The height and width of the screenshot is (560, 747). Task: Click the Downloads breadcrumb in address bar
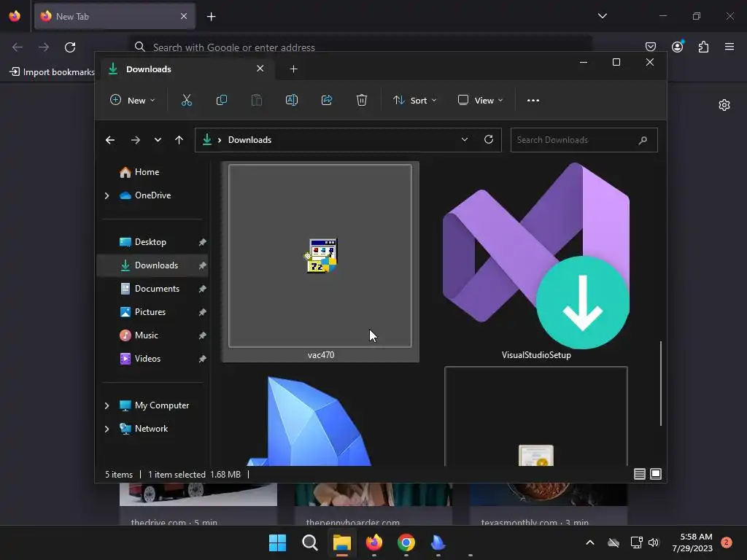coord(249,140)
